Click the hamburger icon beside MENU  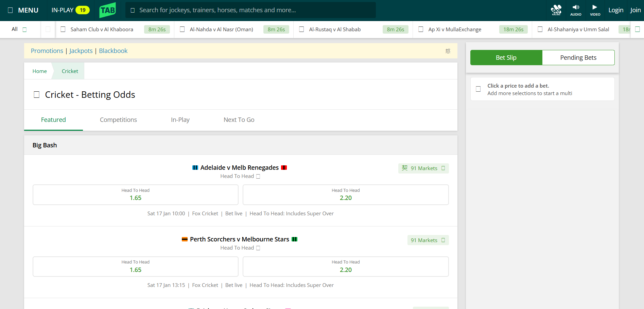coord(11,10)
